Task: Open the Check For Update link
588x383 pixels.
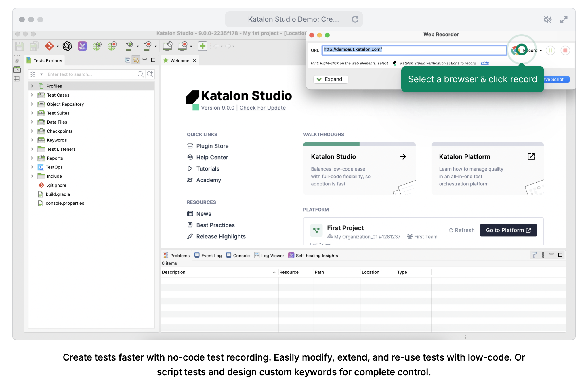Action: coord(262,108)
